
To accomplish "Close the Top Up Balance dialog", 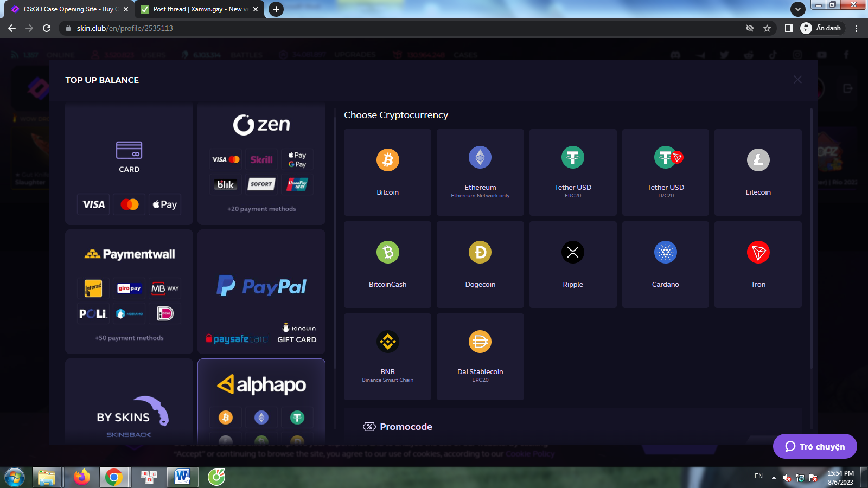I will point(797,80).
